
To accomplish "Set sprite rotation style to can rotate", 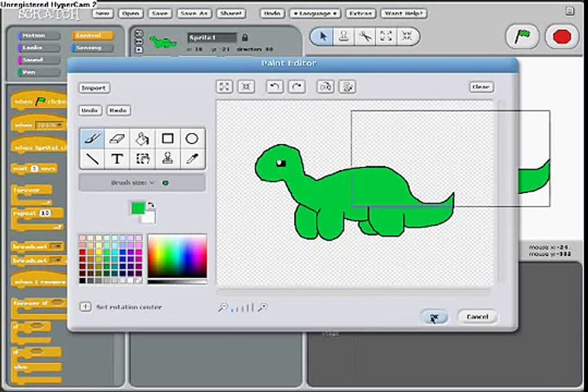I will pyautogui.click(x=139, y=33).
